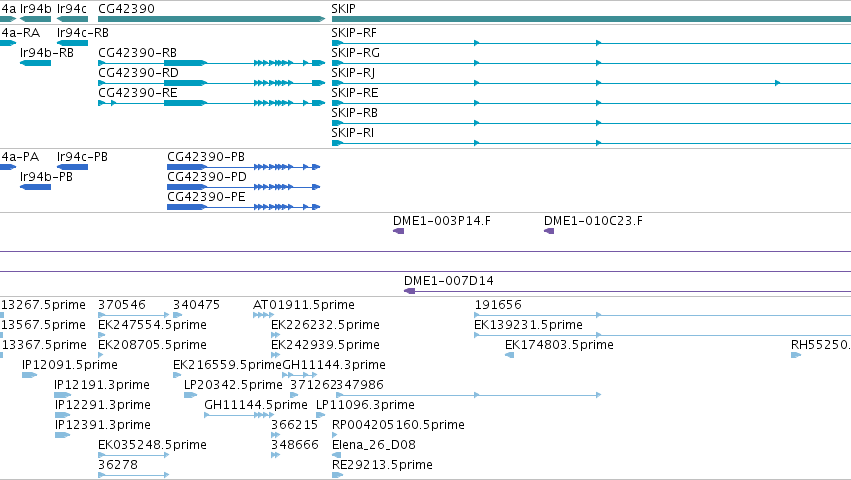Click the 340475 feature
The width and height of the screenshot is (851, 480).
(177, 315)
